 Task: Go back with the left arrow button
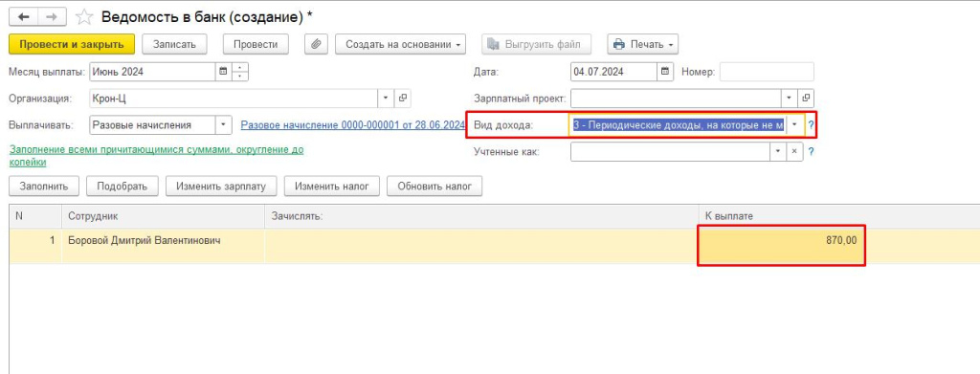coord(24,17)
